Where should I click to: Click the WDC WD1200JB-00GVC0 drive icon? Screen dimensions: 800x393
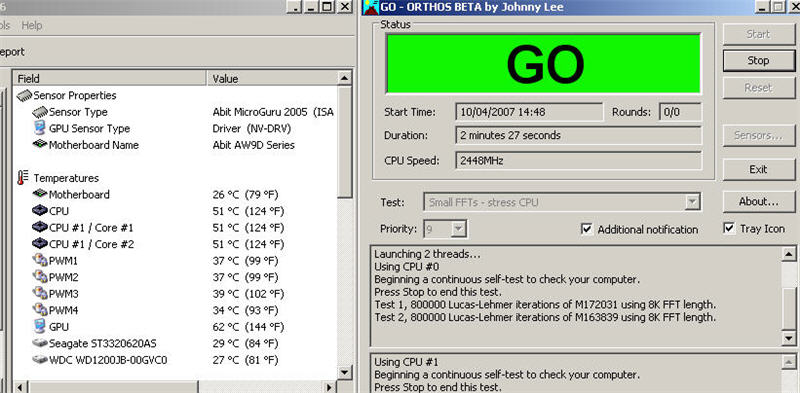[40, 360]
